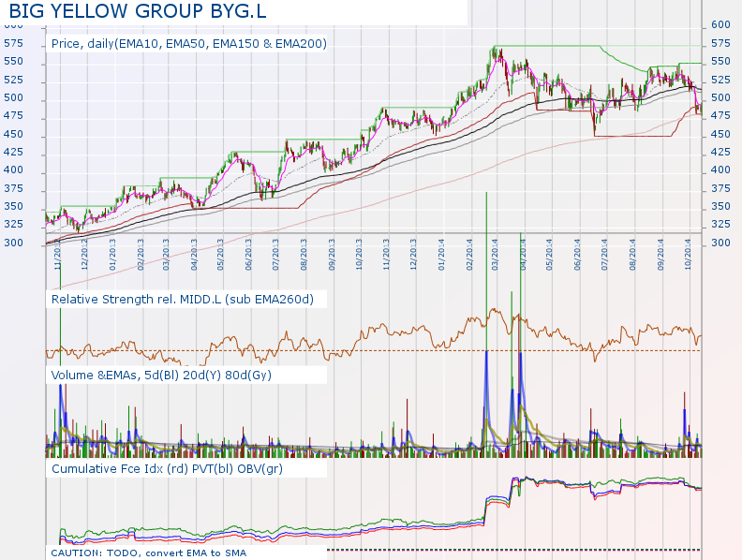742x560 pixels.
Task: Click 400 on the right price axis
Action: (720, 169)
